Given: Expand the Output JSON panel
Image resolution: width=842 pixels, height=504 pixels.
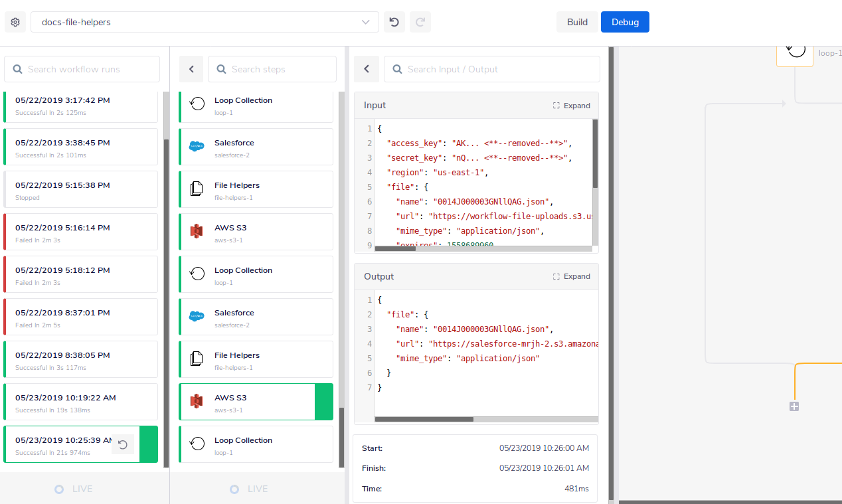Looking at the screenshot, I should (571, 276).
